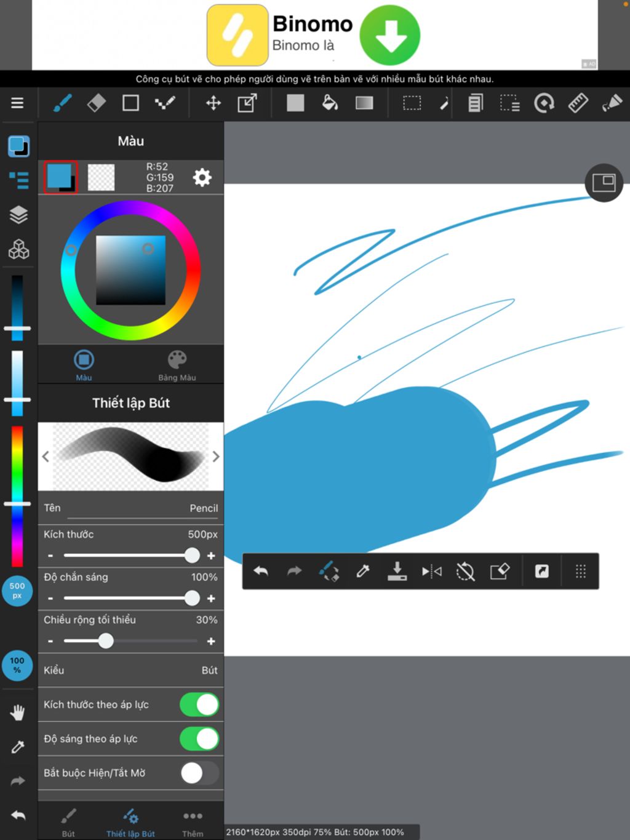
Task: Click the sidebar Redo arrow
Action: 18,781
